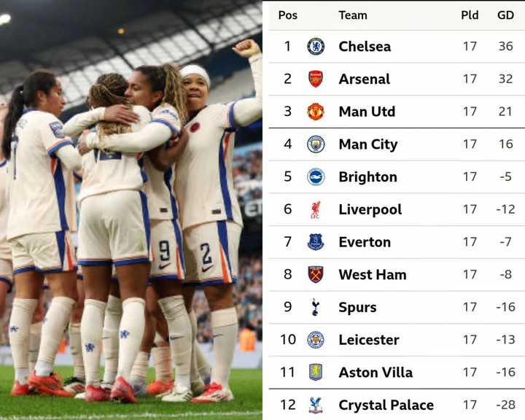The height and width of the screenshot is (420, 525).
Task: Click the Crystal Palace eagle crest
Action: pos(316,405)
